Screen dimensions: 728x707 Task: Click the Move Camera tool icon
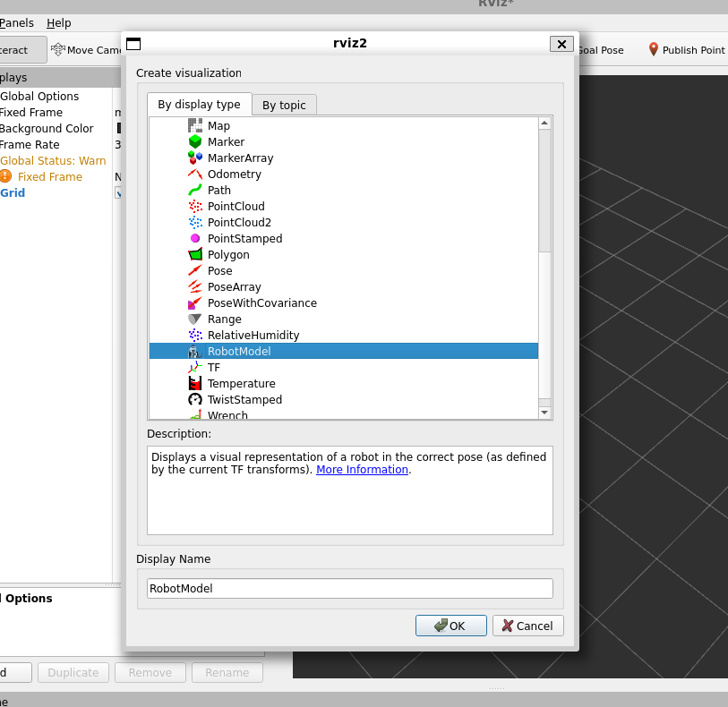[57, 49]
